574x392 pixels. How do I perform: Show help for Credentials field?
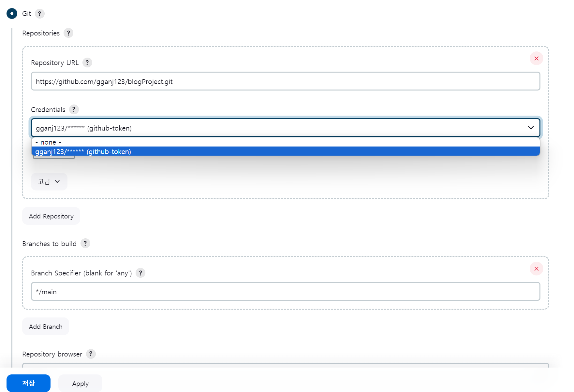pos(74,109)
